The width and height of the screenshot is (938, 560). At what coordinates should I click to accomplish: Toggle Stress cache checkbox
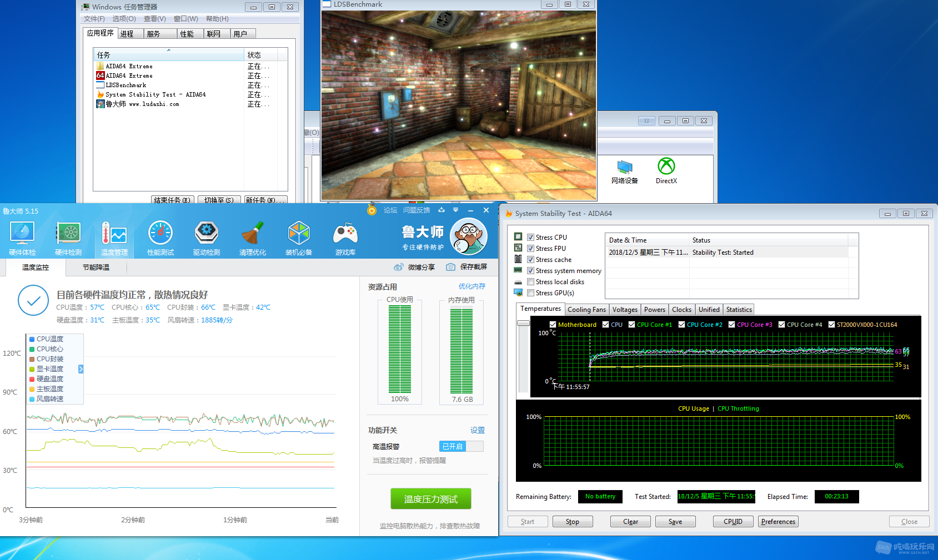pyautogui.click(x=530, y=259)
